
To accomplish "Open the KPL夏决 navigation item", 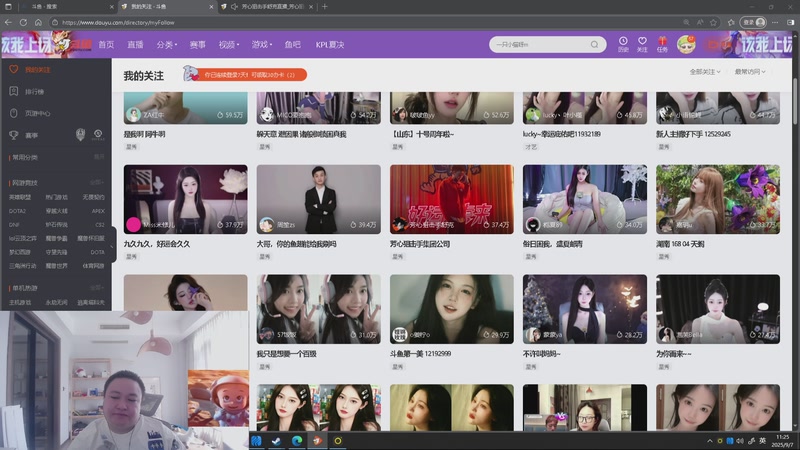I will pos(330,45).
